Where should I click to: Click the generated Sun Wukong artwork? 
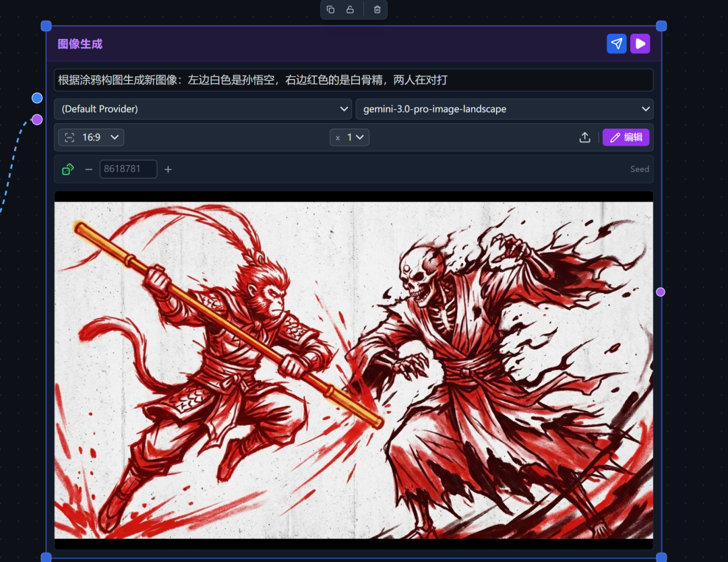pos(354,371)
